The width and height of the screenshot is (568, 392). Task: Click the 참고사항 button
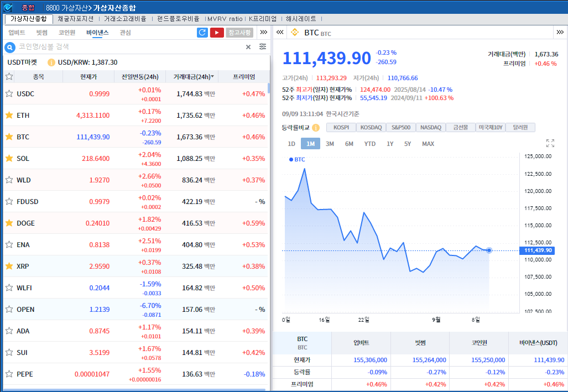click(x=238, y=33)
